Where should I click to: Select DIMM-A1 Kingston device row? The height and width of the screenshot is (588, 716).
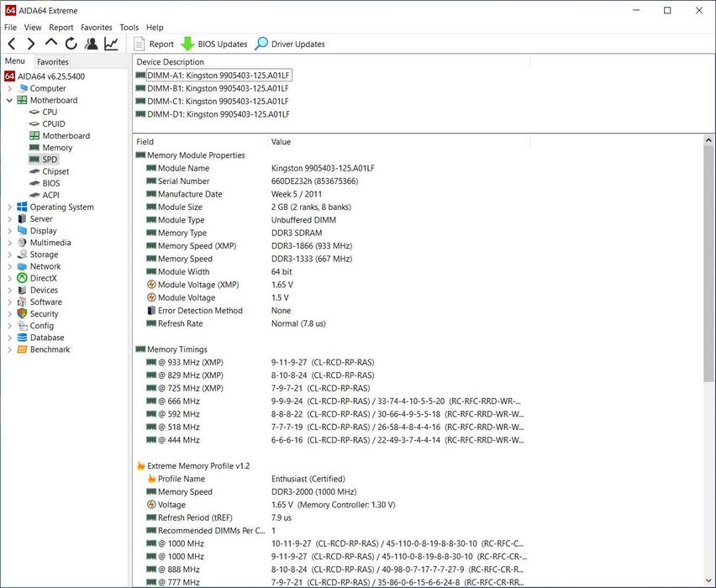point(213,76)
